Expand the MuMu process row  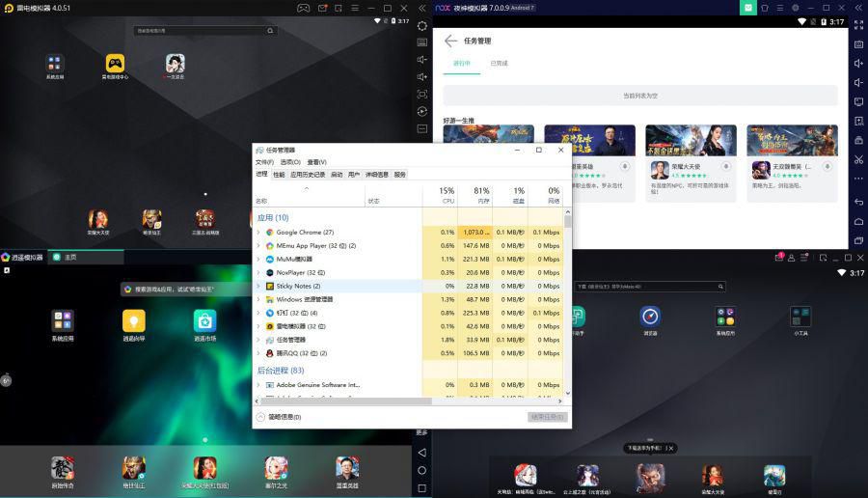pyautogui.click(x=258, y=260)
